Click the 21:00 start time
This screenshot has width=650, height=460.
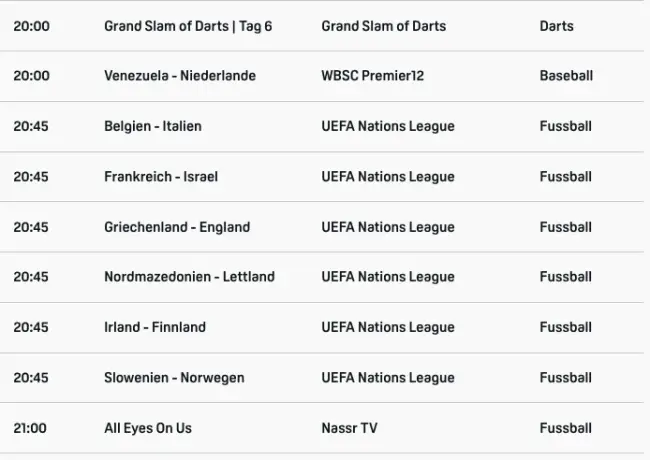tap(31, 428)
